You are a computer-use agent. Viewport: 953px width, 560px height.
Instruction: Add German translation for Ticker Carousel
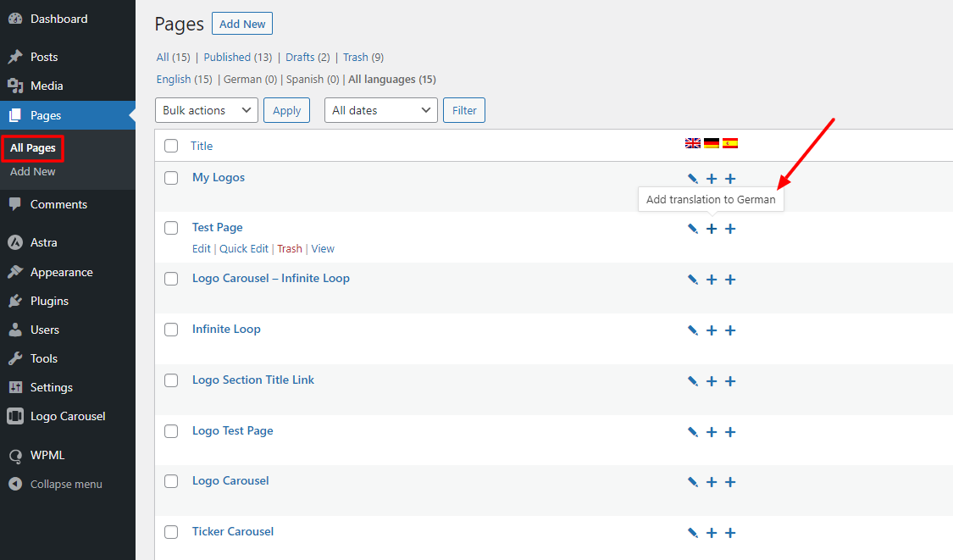tap(712, 533)
